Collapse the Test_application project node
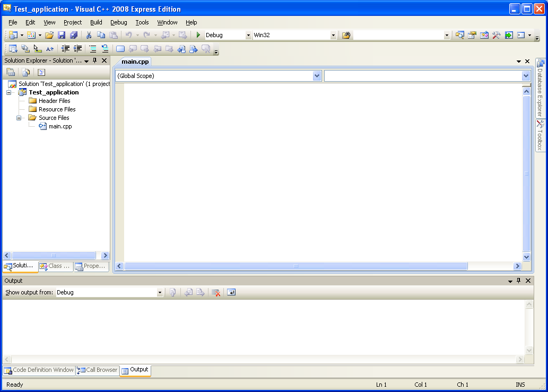Image resolution: width=548 pixels, height=392 pixels. point(8,93)
